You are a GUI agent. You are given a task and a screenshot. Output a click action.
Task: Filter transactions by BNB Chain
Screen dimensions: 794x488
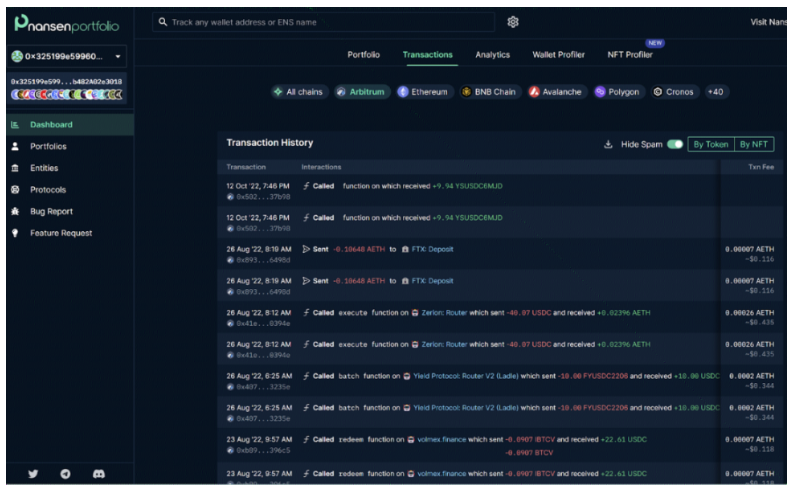[490, 92]
